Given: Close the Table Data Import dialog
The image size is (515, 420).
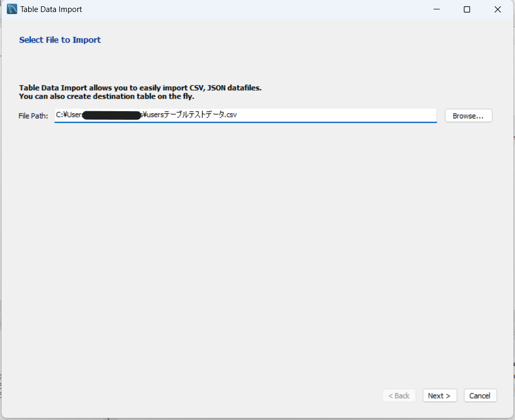Looking at the screenshot, I should click(x=497, y=9).
